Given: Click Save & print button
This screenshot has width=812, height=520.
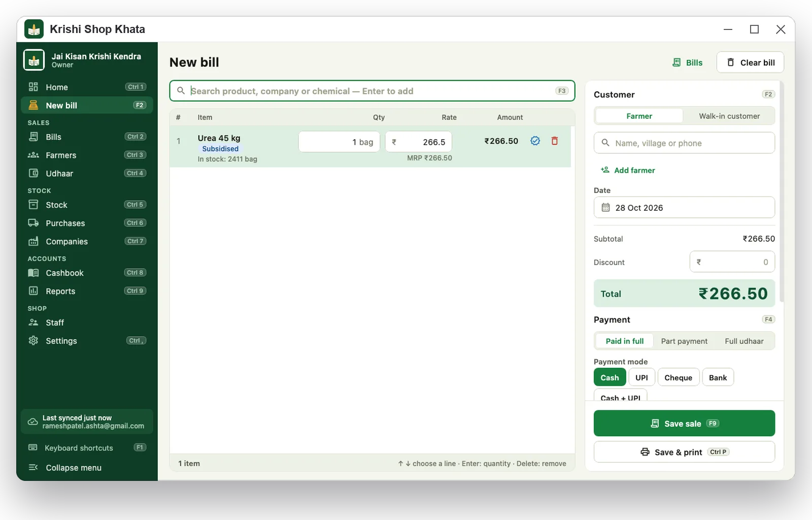Looking at the screenshot, I should pyautogui.click(x=684, y=452).
